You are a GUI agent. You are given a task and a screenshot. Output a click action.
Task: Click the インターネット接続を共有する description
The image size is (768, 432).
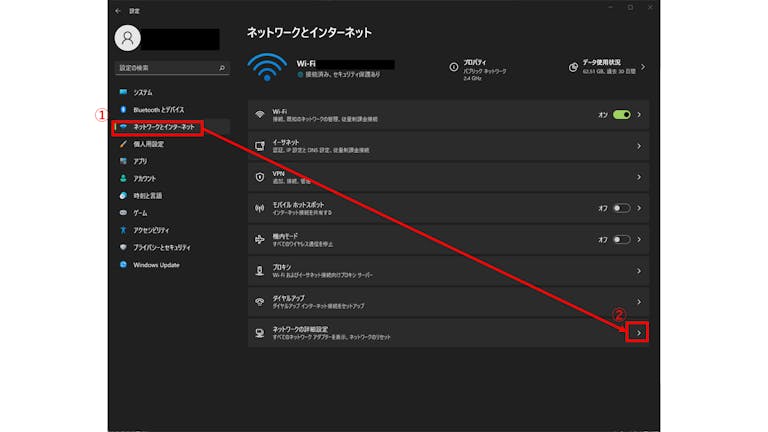302,213
